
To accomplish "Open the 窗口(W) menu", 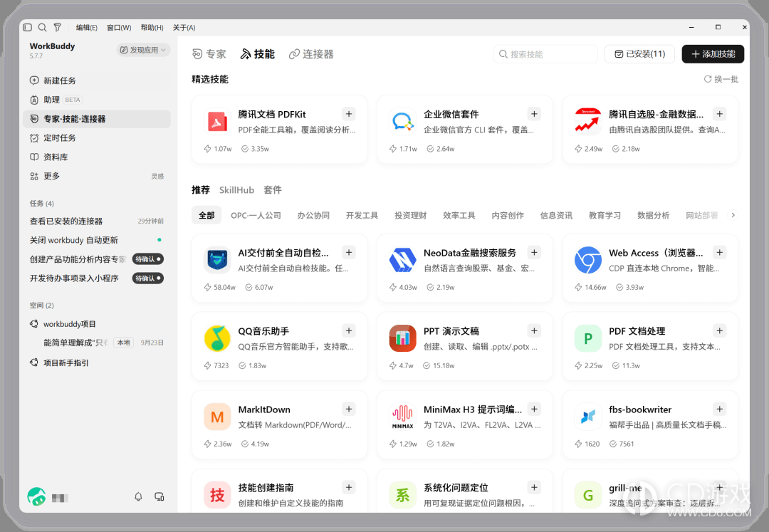I will pos(119,28).
